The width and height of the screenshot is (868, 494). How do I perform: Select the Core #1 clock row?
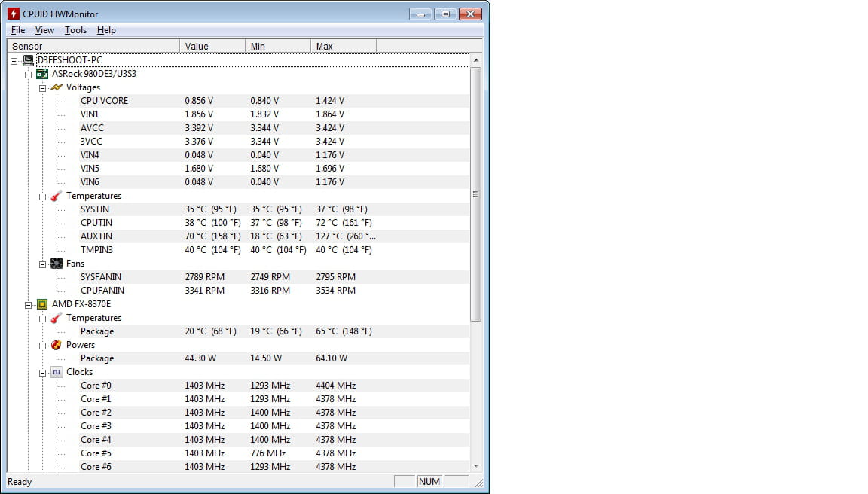tap(274, 399)
